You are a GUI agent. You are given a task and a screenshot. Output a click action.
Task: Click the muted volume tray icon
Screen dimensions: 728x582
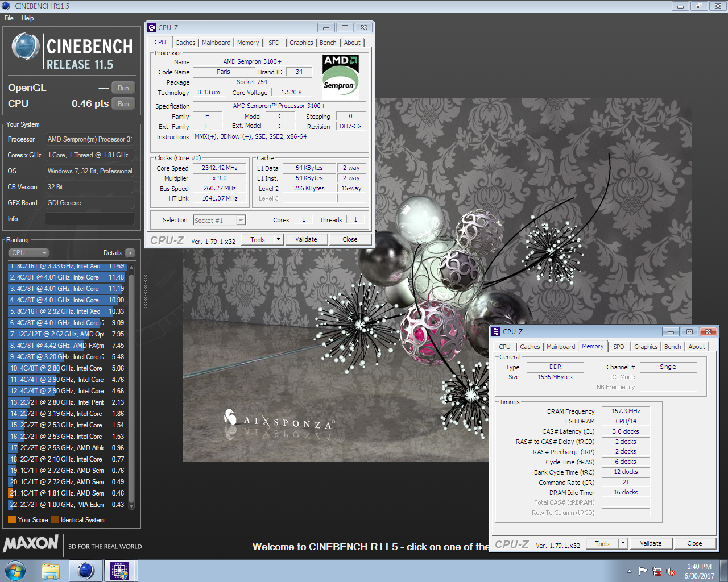click(671, 571)
